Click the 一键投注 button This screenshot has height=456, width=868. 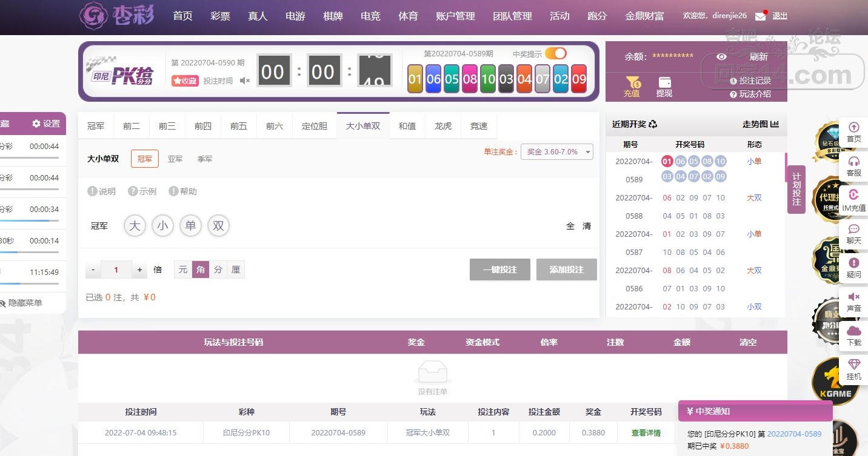(499, 269)
